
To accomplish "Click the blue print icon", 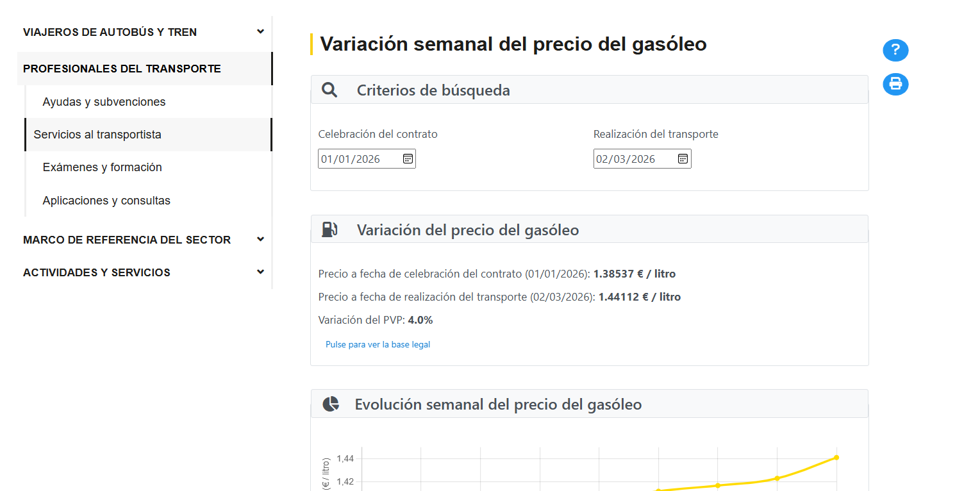I will tap(895, 84).
